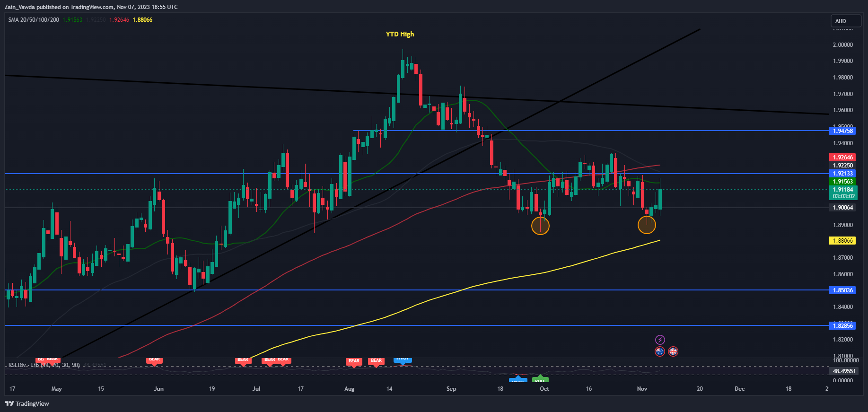Click the blue 1.82856 price line label

point(843,326)
